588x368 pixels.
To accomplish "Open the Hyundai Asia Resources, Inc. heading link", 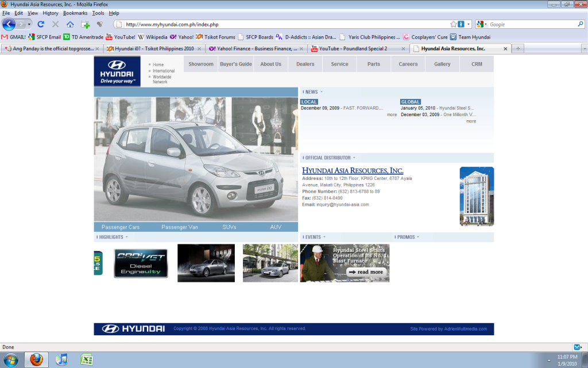I will 353,170.
